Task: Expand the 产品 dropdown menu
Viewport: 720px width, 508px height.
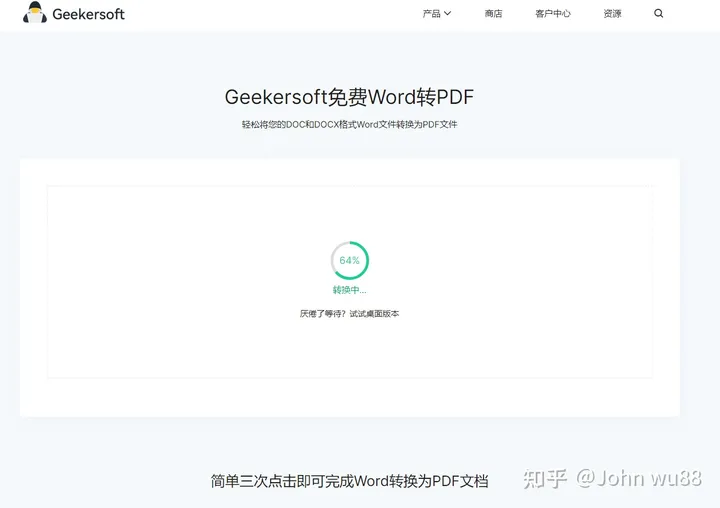Action: coord(437,13)
